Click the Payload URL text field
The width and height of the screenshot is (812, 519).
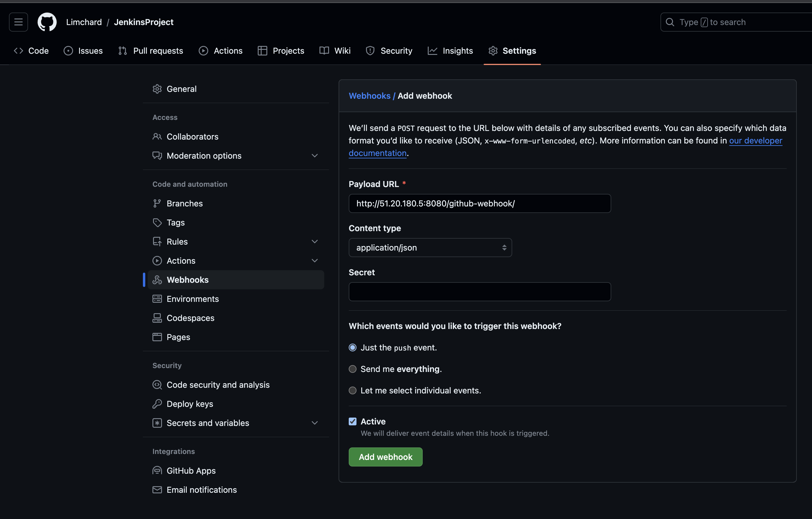[479, 203]
